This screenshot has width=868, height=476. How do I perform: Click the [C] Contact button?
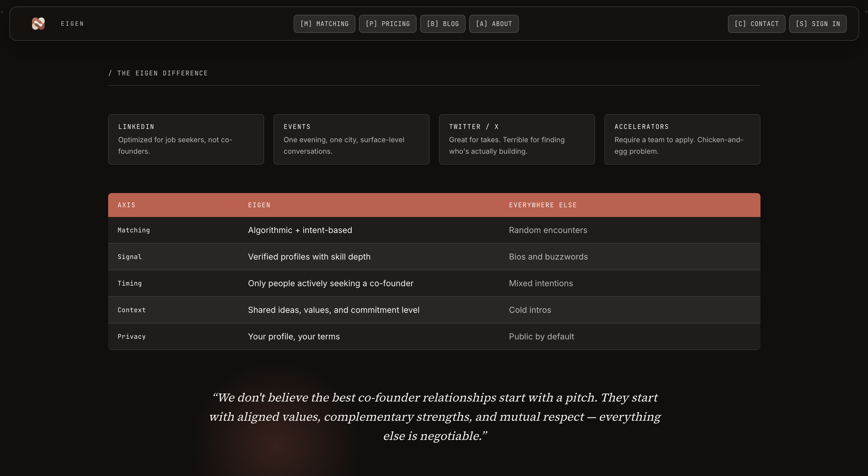pyautogui.click(x=756, y=24)
